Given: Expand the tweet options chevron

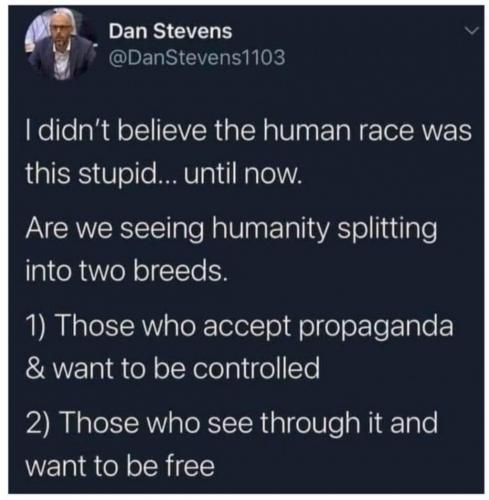Looking at the screenshot, I should pyautogui.click(x=472, y=31).
